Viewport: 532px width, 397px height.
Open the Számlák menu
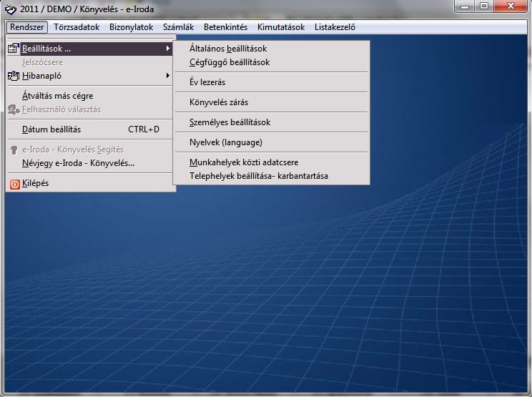click(x=178, y=27)
